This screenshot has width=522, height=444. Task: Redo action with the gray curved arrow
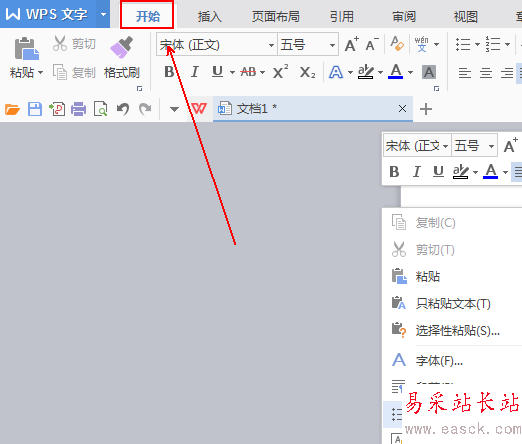pyautogui.click(x=145, y=109)
